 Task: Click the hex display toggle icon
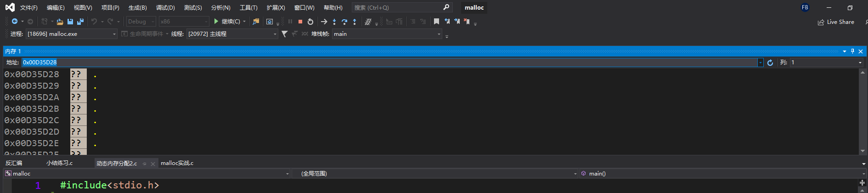368,22
